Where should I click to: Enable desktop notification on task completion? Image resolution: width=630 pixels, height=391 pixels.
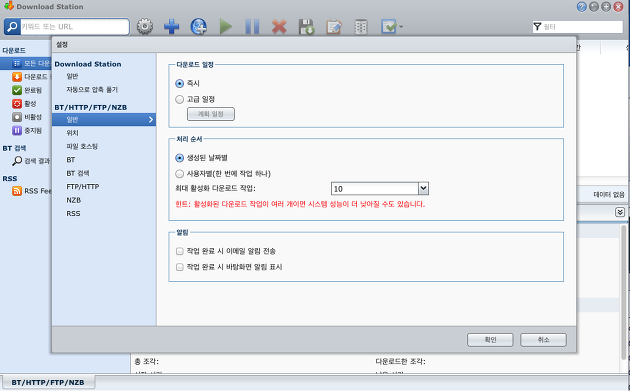click(x=180, y=267)
